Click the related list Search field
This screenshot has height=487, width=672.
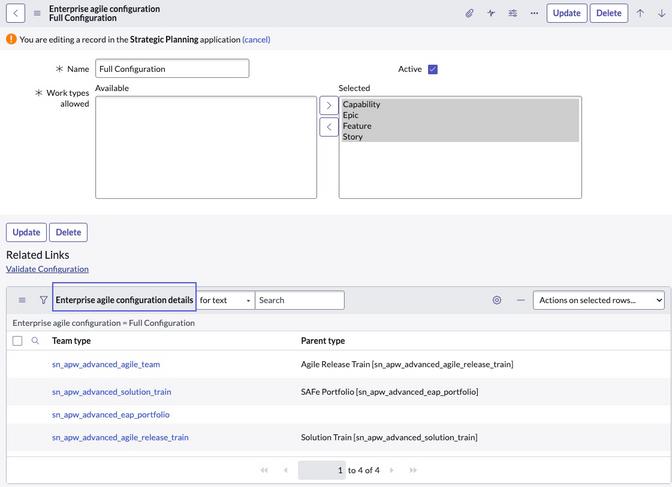(x=300, y=300)
